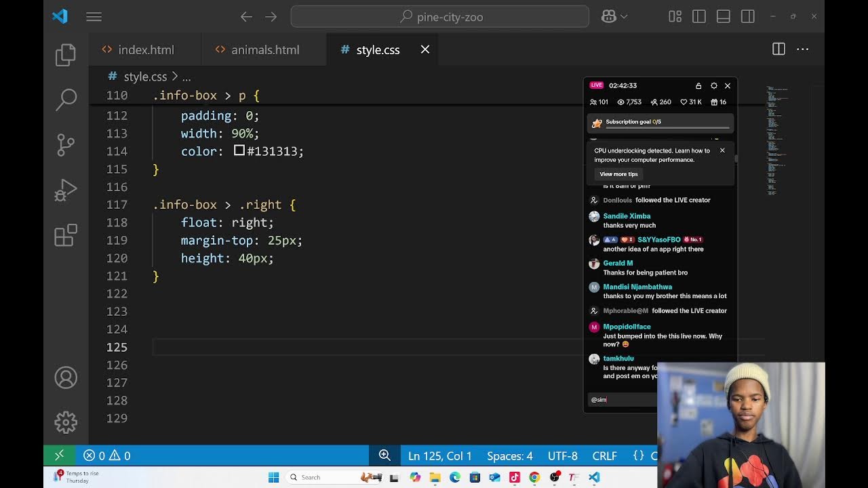The height and width of the screenshot is (488, 868).
Task: Open the Customize Layout icon in title bar
Action: (675, 17)
